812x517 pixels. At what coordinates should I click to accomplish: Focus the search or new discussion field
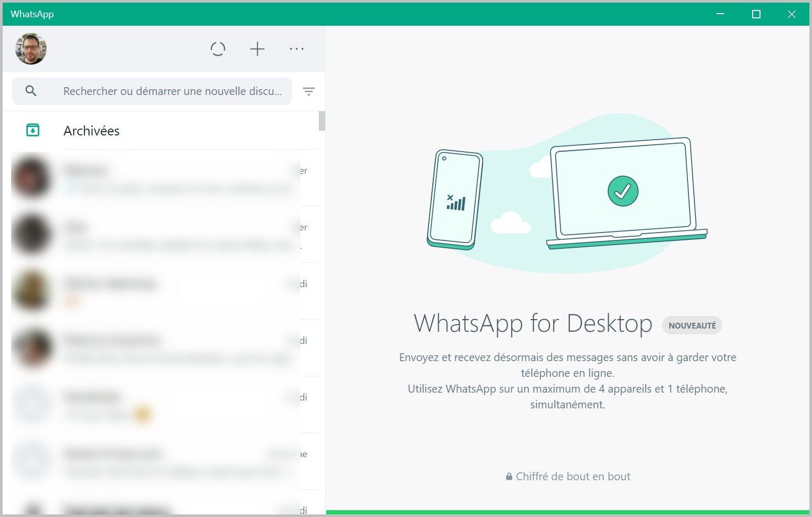pos(152,91)
